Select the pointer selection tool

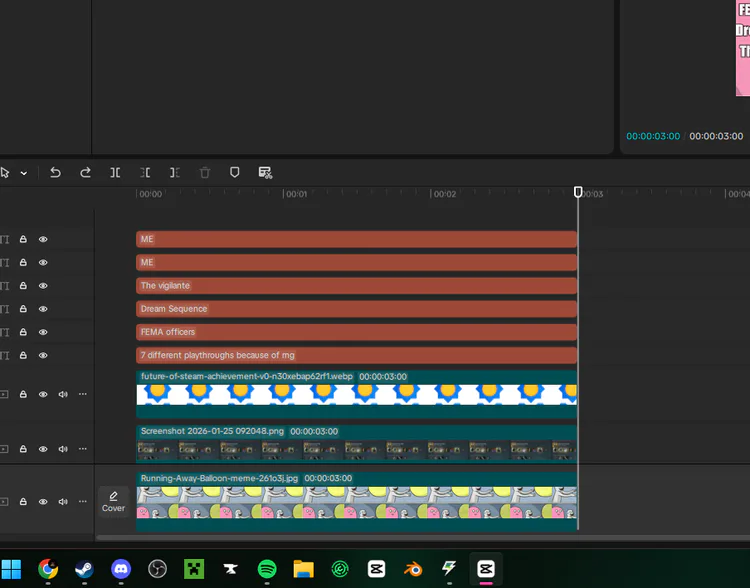click(x=5, y=173)
